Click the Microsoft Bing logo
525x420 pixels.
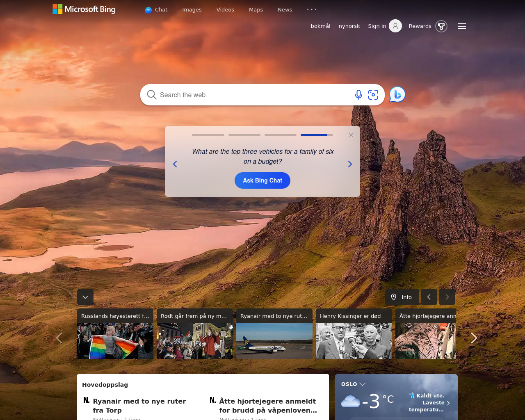pyautogui.click(x=84, y=9)
